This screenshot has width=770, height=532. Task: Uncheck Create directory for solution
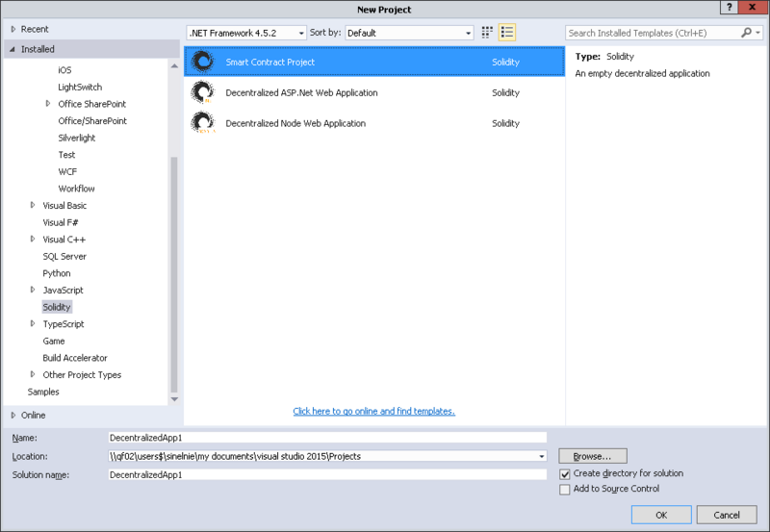click(565, 473)
